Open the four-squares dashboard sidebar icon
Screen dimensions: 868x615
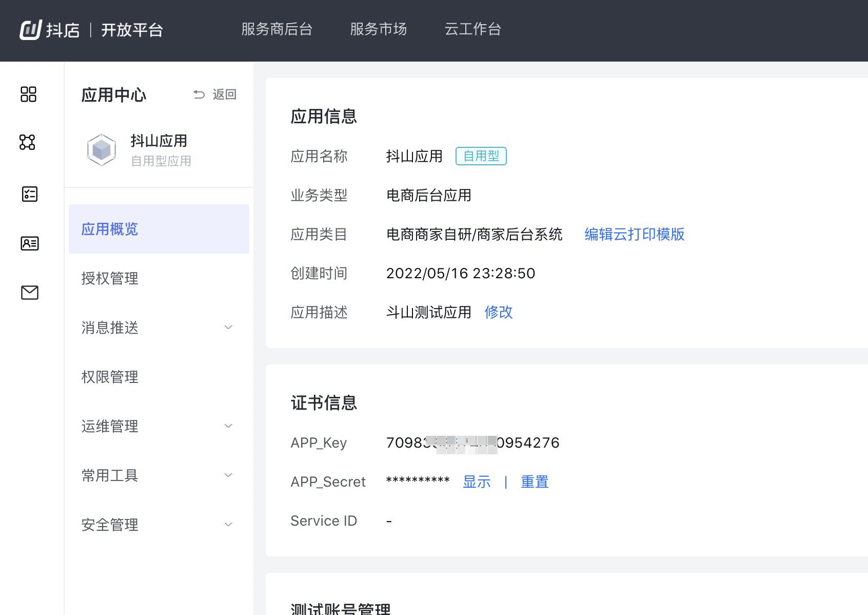pyautogui.click(x=28, y=94)
